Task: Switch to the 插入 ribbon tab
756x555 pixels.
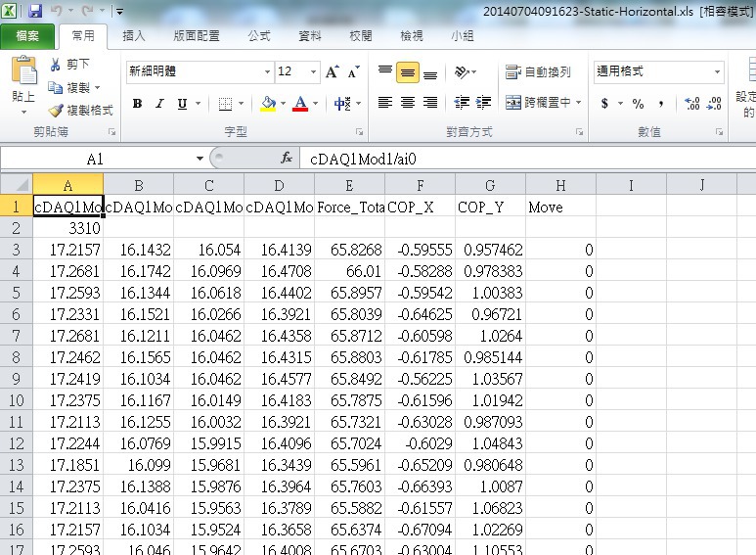Action: (x=133, y=36)
